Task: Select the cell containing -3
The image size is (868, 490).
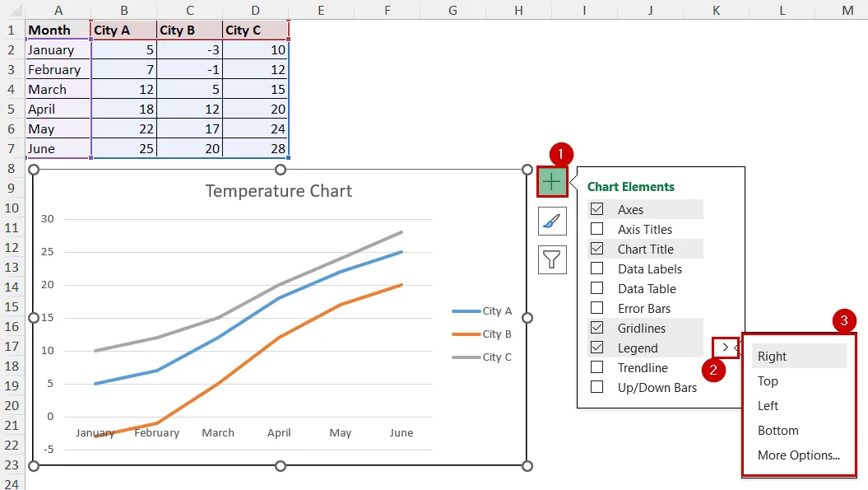Action: [x=190, y=50]
